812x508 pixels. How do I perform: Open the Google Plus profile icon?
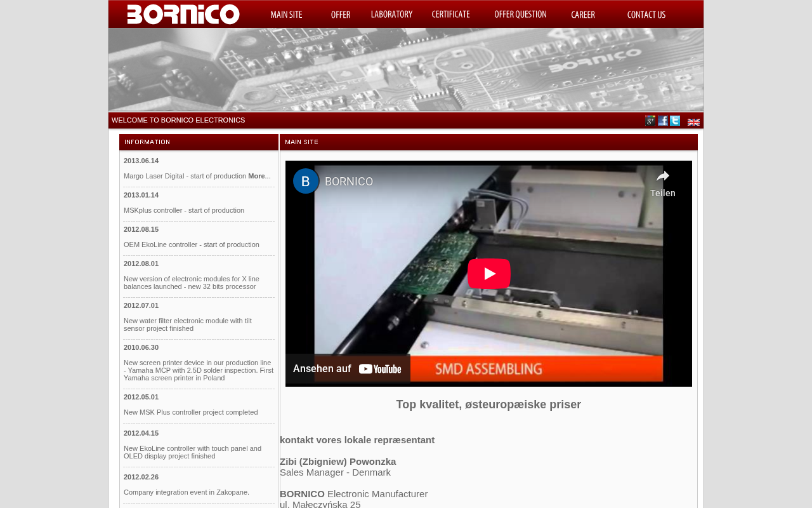(x=650, y=121)
